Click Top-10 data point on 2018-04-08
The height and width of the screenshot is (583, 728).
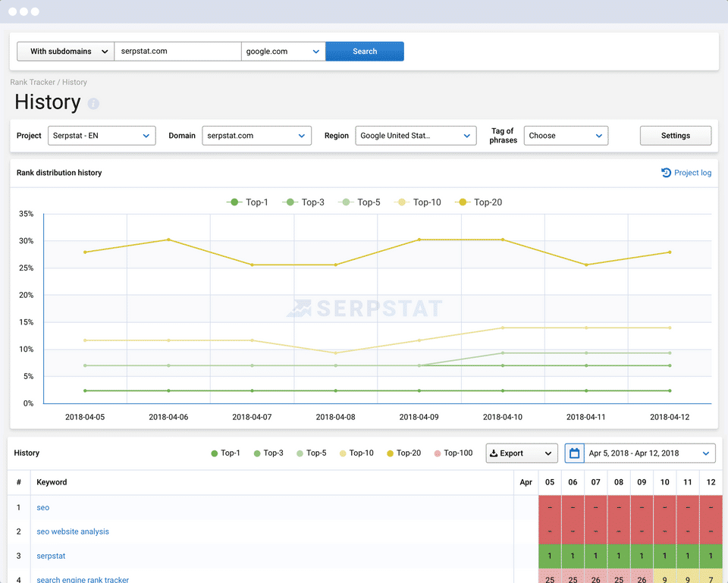click(336, 353)
